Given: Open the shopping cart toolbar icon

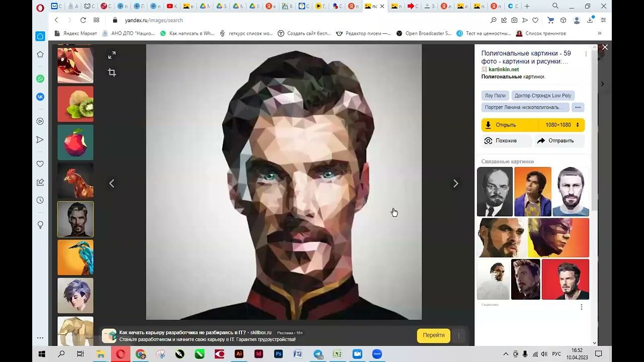Looking at the screenshot, I should point(550,20).
